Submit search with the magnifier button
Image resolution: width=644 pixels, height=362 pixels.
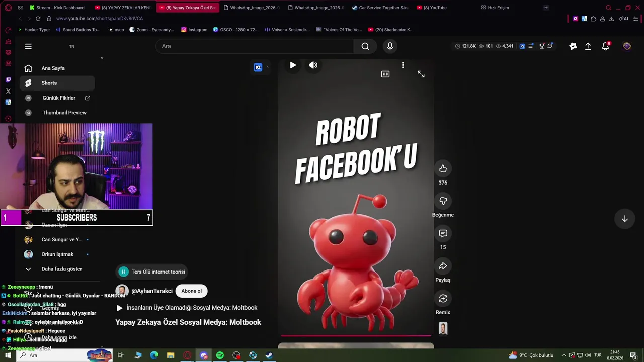tap(365, 46)
